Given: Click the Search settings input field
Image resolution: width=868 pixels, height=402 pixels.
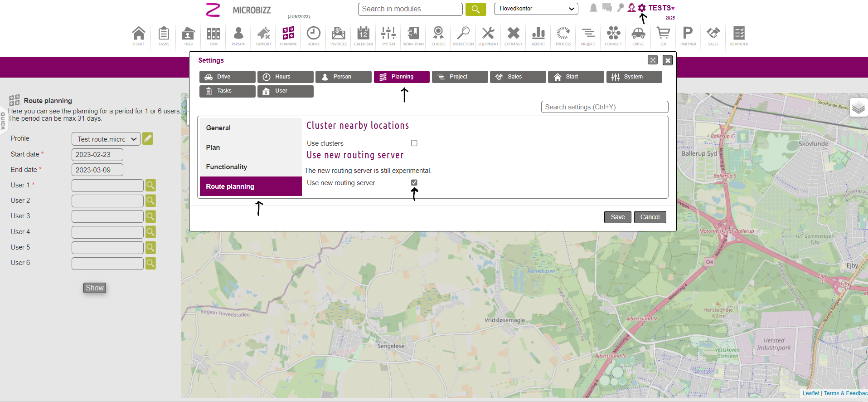Looking at the screenshot, I should (604, 107).
